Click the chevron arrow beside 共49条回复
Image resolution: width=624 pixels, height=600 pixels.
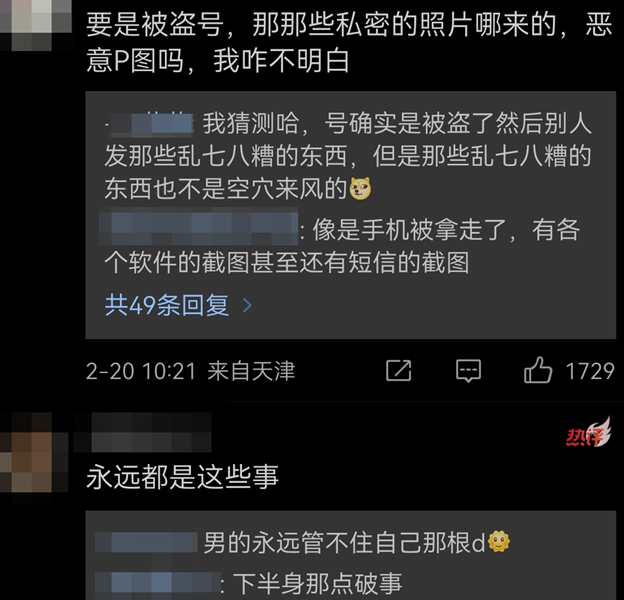tap(247, 306)
